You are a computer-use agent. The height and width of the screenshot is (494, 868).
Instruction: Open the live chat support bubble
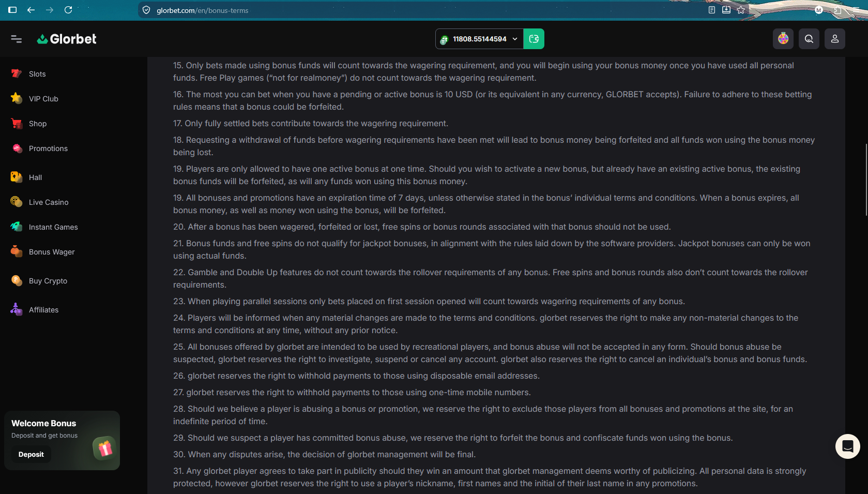point(848,446)
